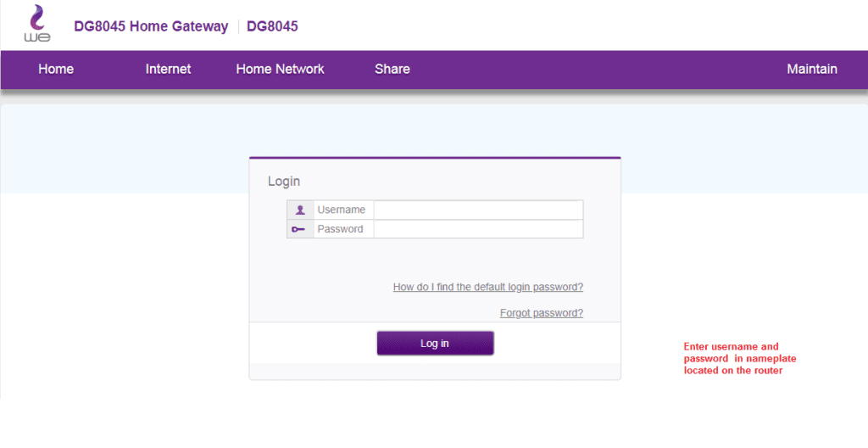Open the Maintain menu
This screenshot has width=868, height=448.
point(811,70)
